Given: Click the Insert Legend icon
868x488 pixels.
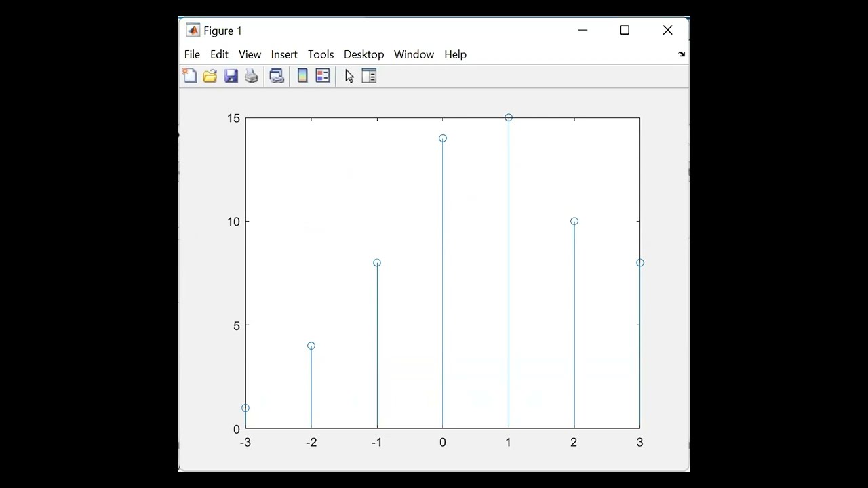Looking at the screenshot, I should coord(323,76).
